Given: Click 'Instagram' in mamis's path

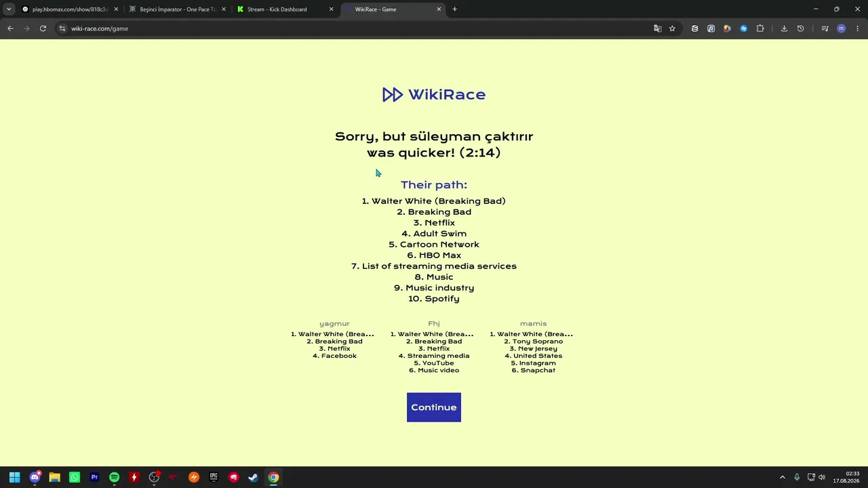Looking at the screenshot, I should (533, 363).
